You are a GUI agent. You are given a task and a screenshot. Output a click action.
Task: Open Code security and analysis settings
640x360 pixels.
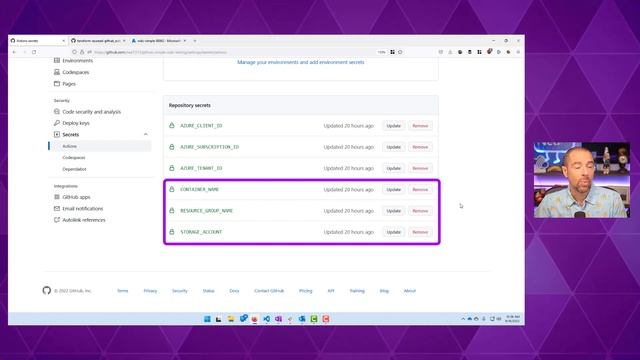pos(91,111)
